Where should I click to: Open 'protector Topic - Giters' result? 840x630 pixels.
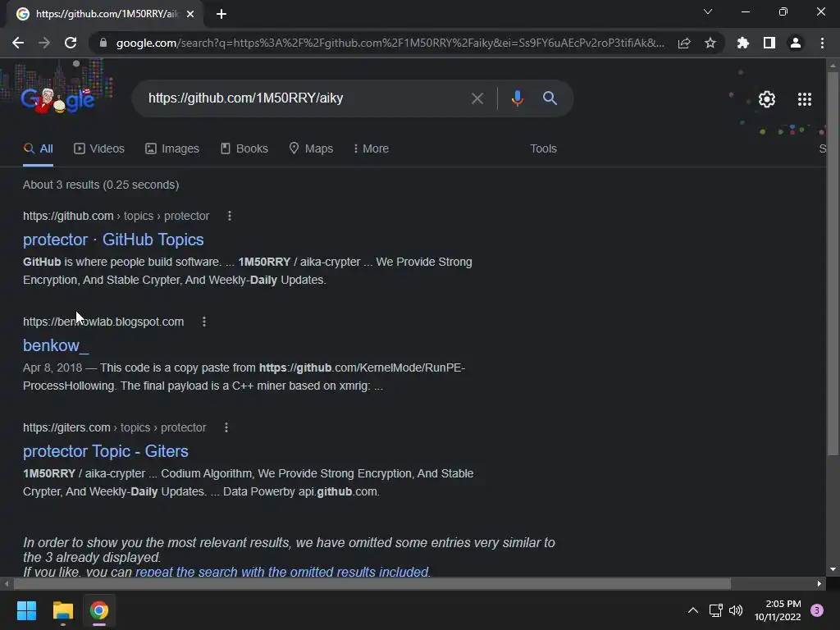106,451
